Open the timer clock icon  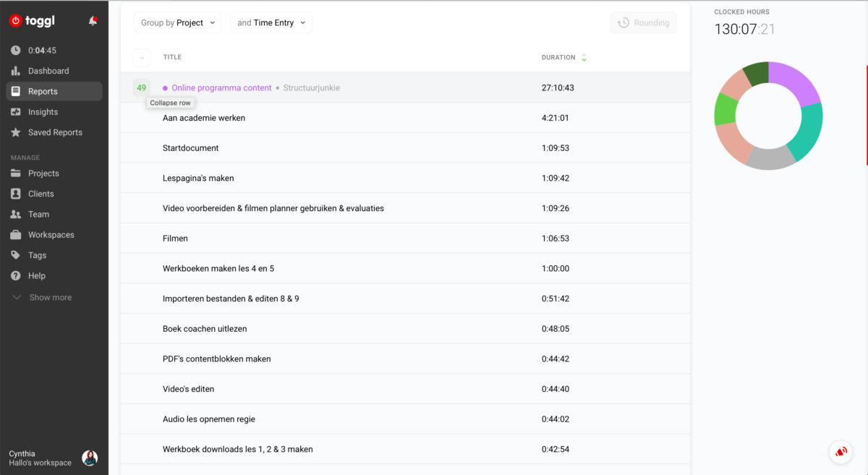tap(16, 51)
